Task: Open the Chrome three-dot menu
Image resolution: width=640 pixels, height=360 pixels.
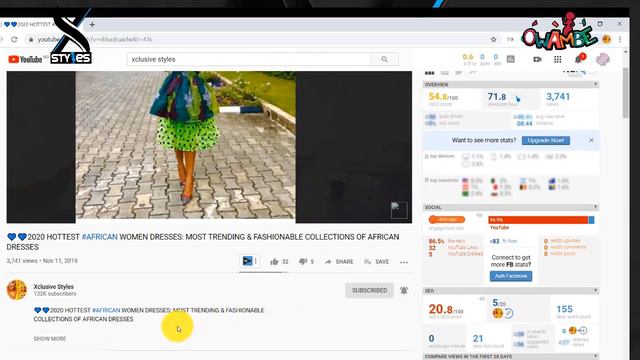Action: tap(620, 39)
